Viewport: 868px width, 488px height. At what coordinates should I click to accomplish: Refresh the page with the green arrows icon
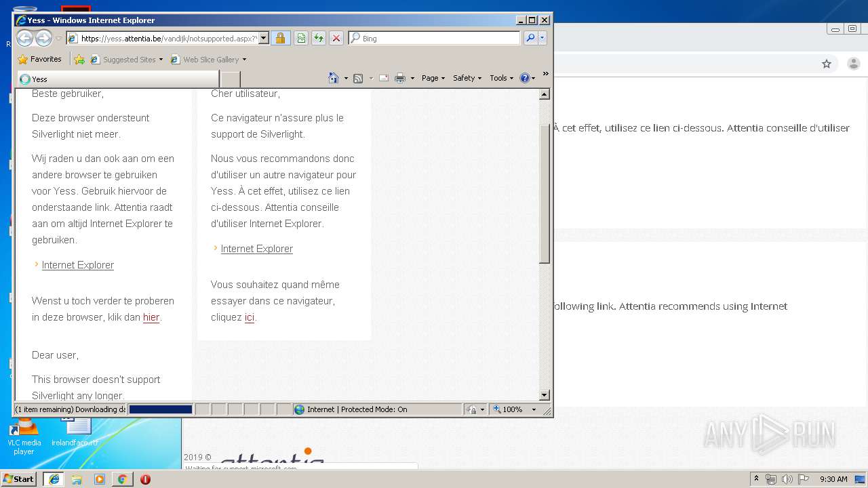point(319,38)
